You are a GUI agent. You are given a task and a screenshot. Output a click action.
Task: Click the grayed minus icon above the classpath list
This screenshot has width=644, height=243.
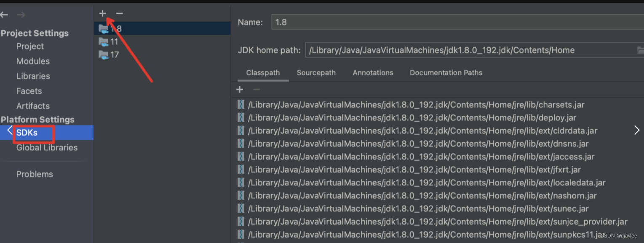(256, 89)
